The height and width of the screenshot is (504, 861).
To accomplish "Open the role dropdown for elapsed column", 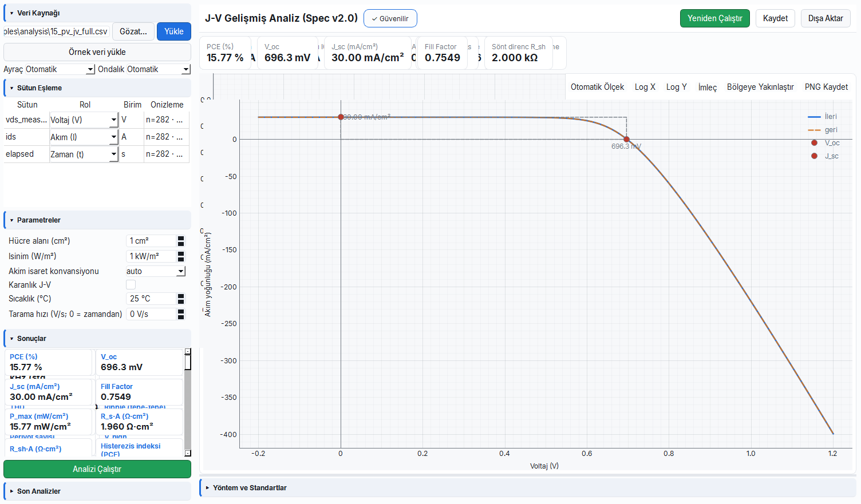I will coord(84,154).
